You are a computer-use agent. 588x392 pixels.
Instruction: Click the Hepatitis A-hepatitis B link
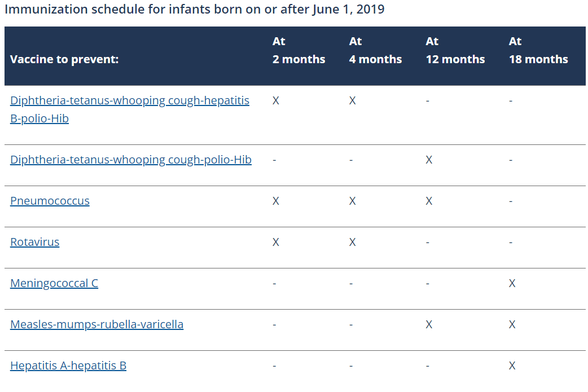(x=68, y=365)
